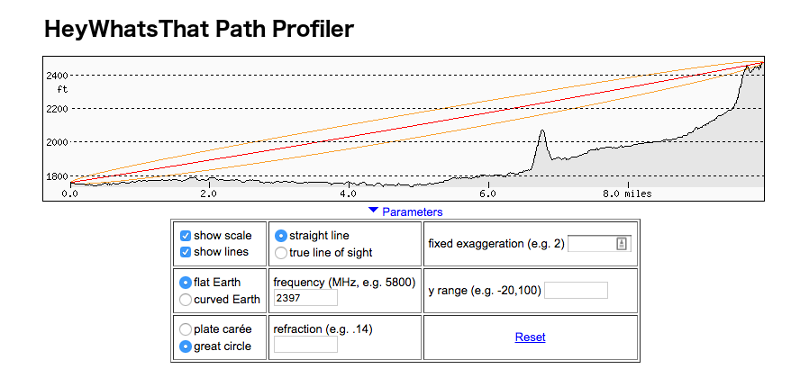
Task: Click the 2.0 distance axis label
Action: point(209,194)
